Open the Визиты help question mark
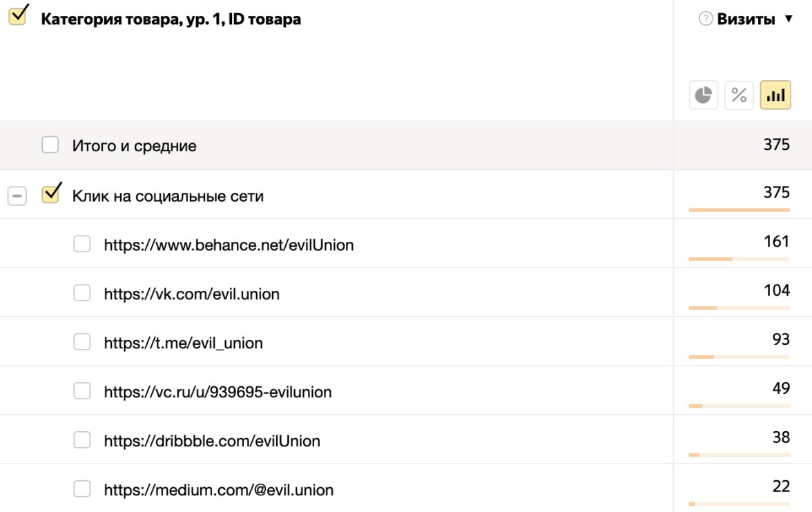Viewport: 812px width, 512px height. click(x=705, y=19)
